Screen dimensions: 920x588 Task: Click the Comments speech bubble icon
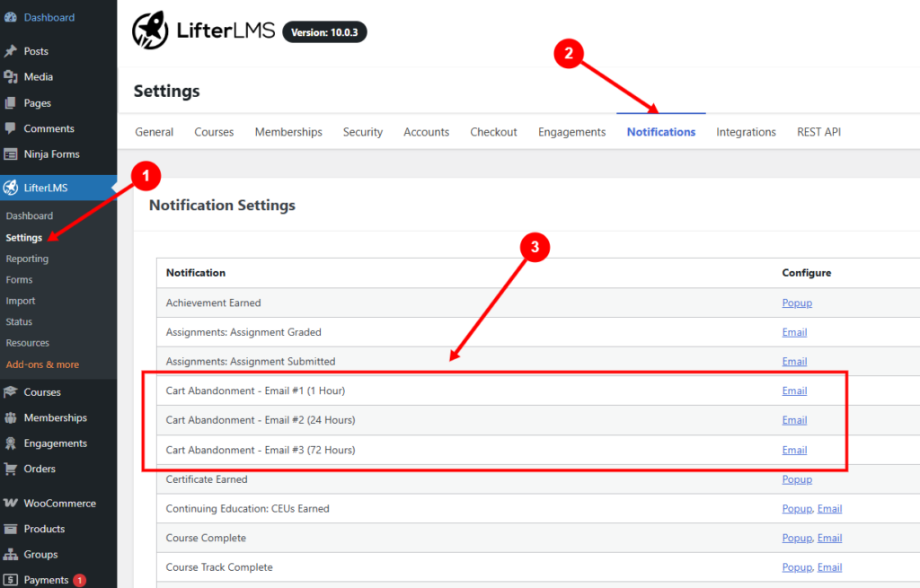pos(10,128)
